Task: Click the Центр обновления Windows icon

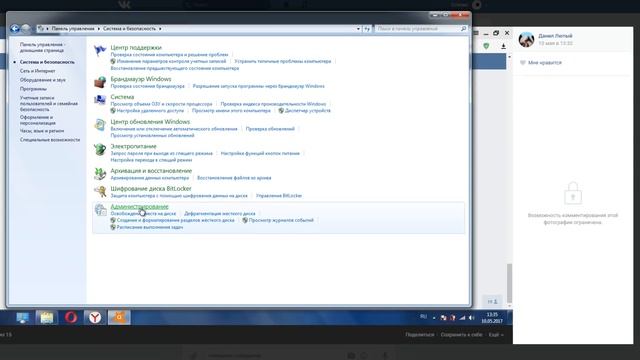Action: (100, 125)
